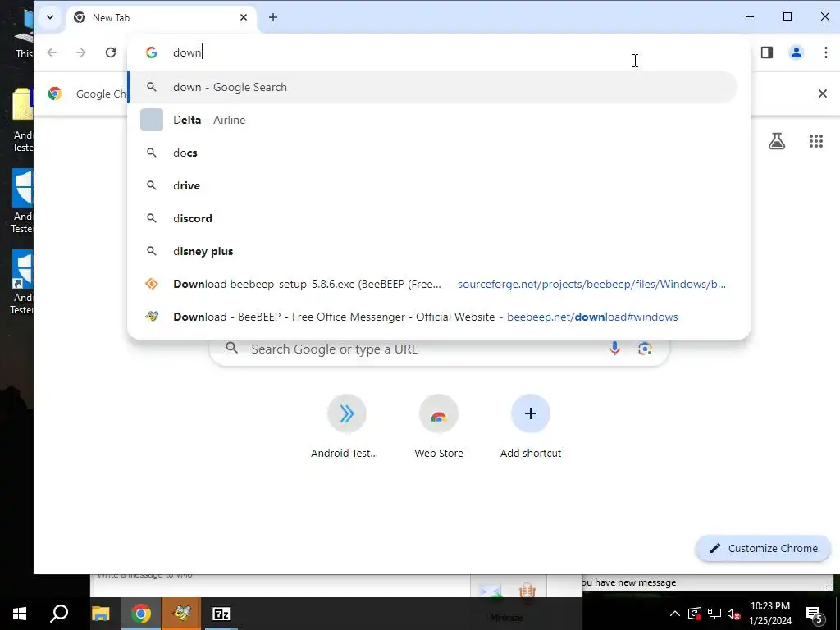The image size is (840, 630).
Task: Choose 'down - Google Search' suggestion
Action: [x=433, y=87]
